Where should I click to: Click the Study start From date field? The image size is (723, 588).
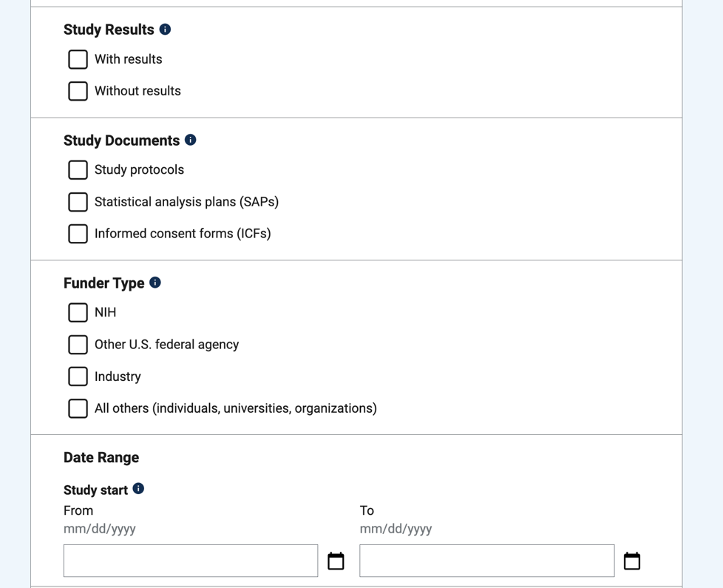click(191, 561)
